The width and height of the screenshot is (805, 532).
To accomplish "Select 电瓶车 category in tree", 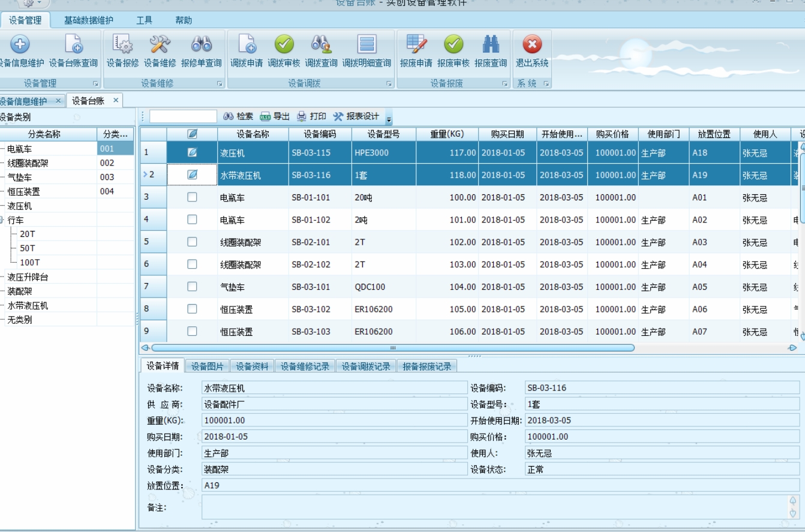I will 19,149.
